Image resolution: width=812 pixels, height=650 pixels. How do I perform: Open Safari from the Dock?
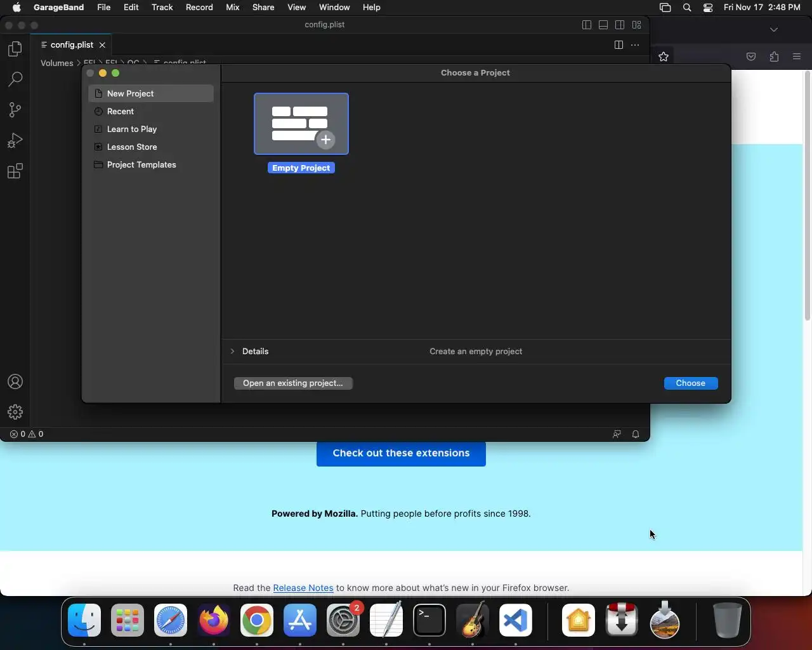pyautogui.click(x=171, y=620)
